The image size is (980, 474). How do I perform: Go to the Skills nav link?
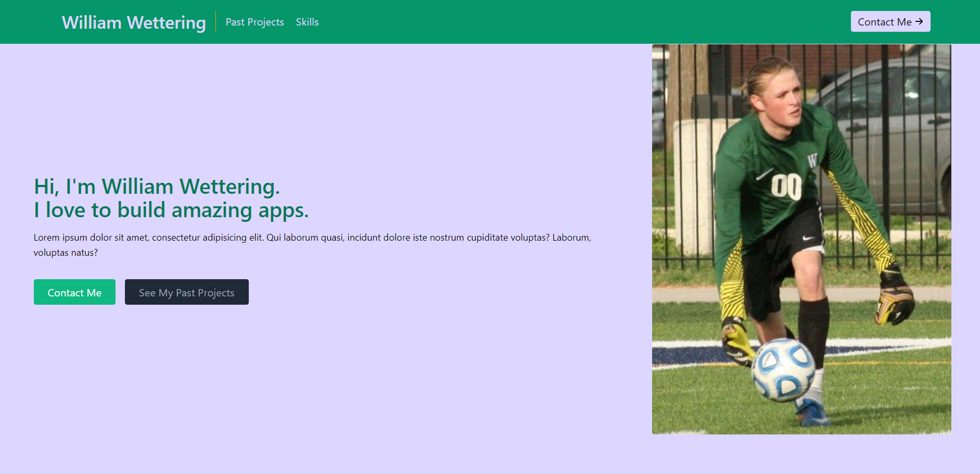307,22
